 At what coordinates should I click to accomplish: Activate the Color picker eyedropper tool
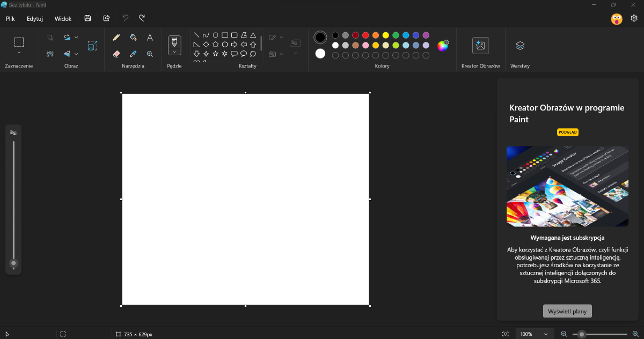click(133, 54)
